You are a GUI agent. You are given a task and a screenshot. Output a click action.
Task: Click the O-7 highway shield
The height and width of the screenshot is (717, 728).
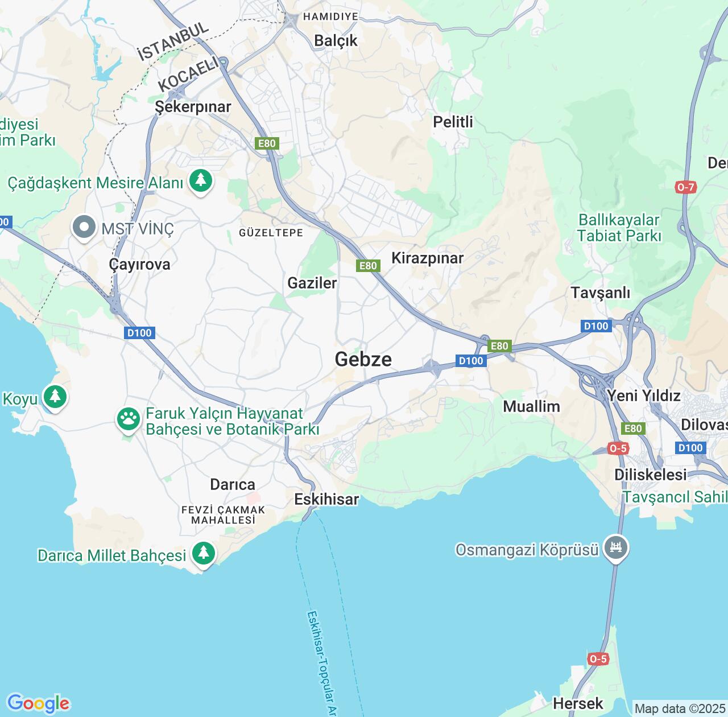686,187
